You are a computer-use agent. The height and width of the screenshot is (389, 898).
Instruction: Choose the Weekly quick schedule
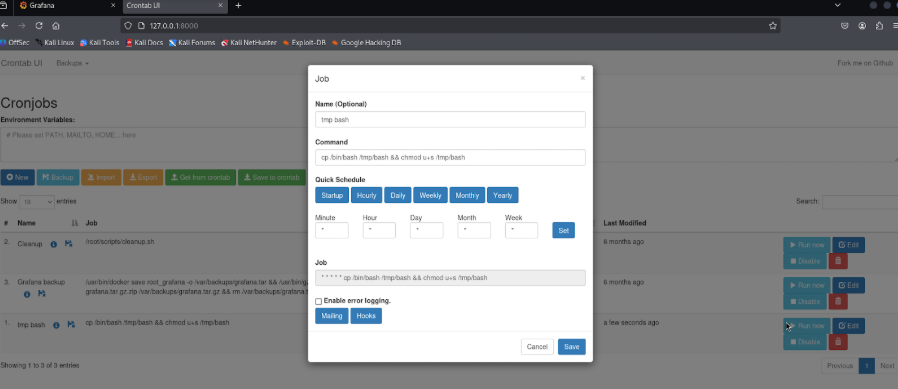coord(430,195)
